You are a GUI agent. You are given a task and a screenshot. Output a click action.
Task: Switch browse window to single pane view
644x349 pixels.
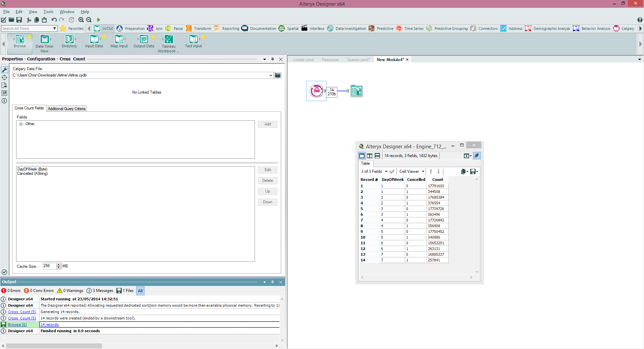(x=362, y=156)
